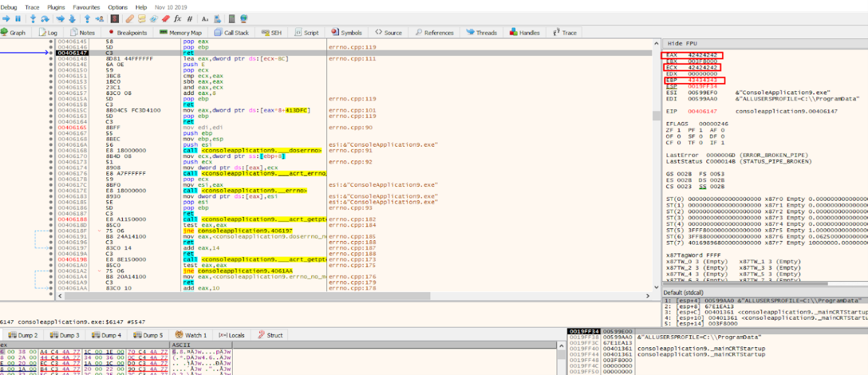868x375 pixels.
Task: Open the Calculator toolbar icon
Action: 231,19
